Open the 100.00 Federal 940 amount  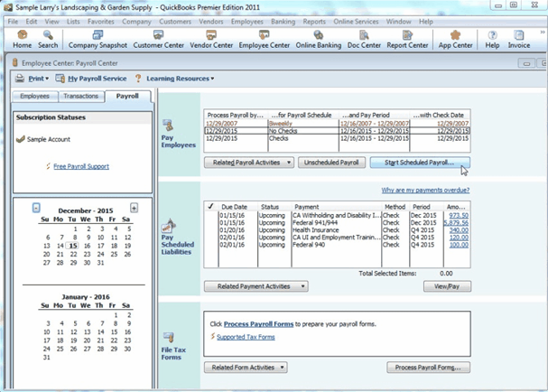coord(459,245)
